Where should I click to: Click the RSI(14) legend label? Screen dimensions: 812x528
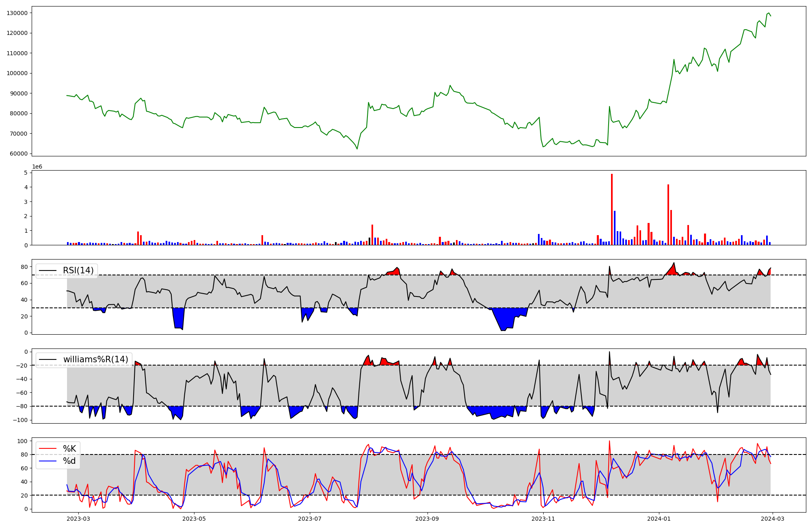(x=78, y=270)
